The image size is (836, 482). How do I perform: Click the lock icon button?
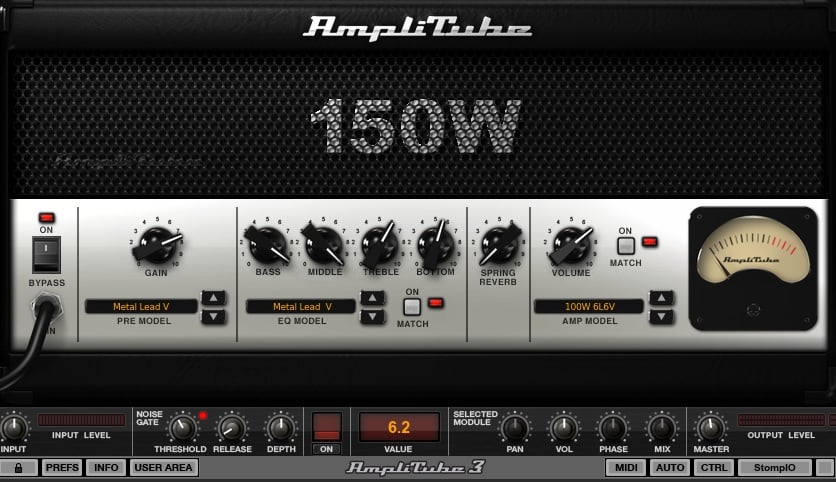click(19, 468)
